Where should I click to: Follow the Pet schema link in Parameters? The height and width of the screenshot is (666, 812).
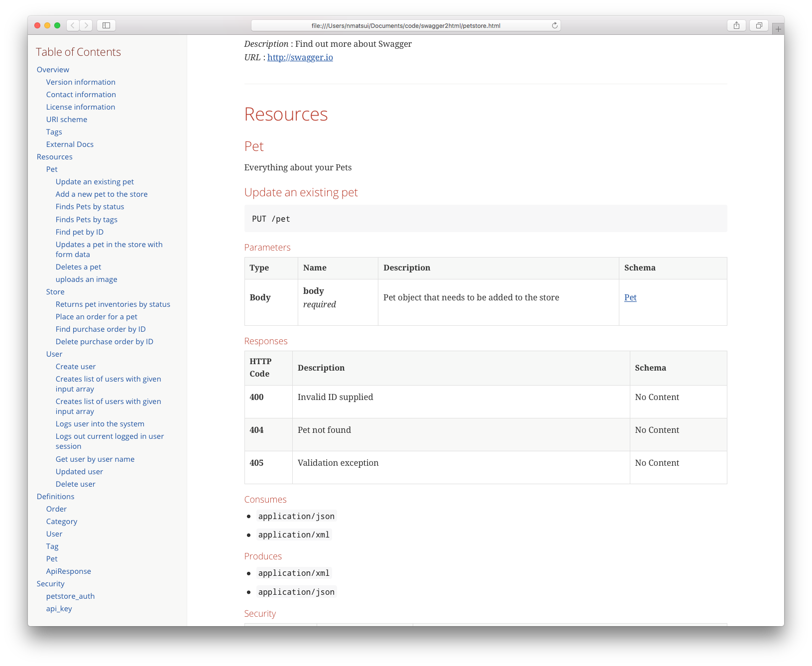[630, 297]
